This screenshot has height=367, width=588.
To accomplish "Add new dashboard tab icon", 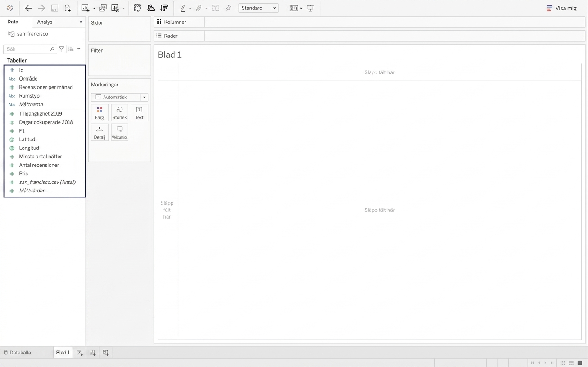I will coord(93,353).
